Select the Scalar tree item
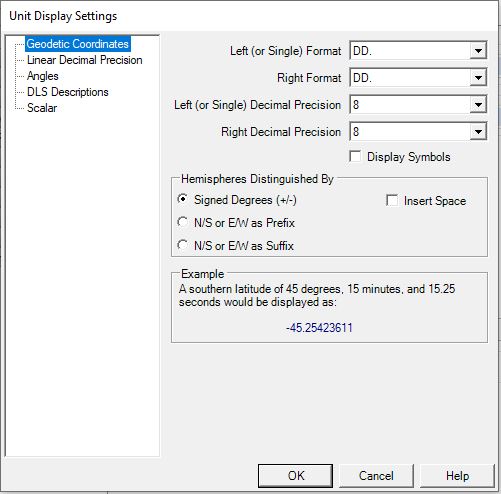The height and width of the screenshot is (494, 501). tap(42, 108)
